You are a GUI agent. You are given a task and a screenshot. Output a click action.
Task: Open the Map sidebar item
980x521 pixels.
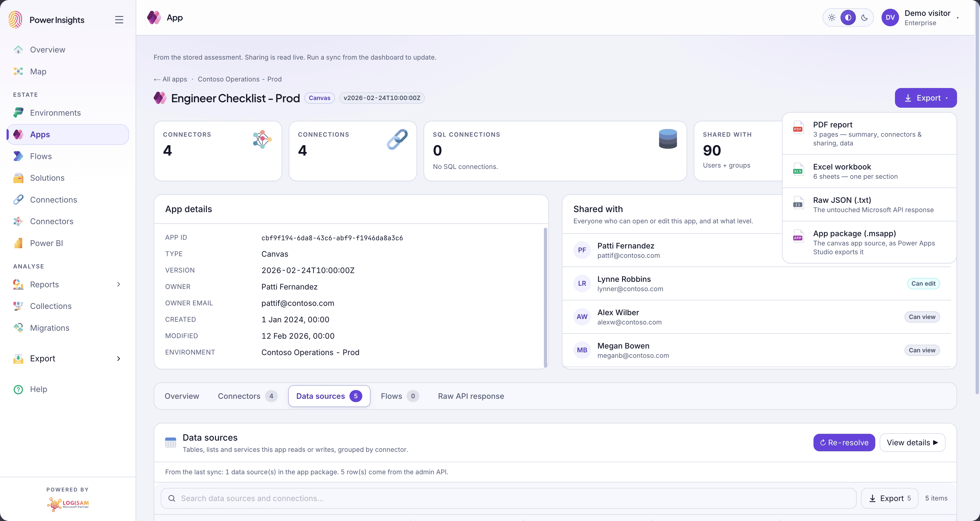click(x=68, y=72)
